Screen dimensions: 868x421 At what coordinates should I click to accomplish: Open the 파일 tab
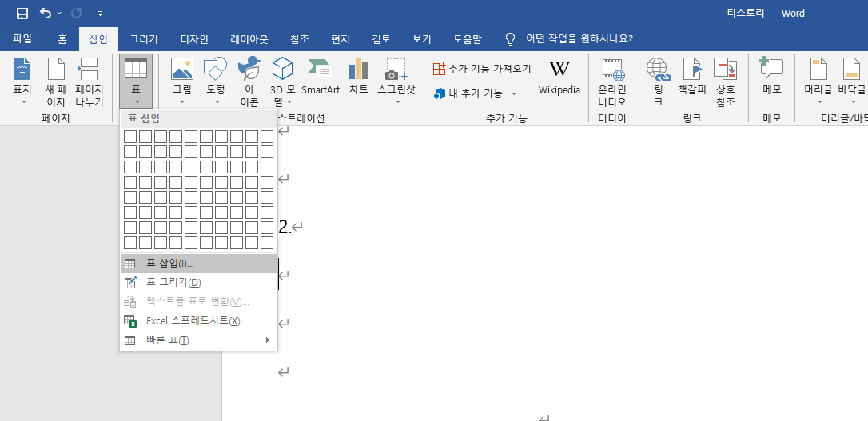22,38
